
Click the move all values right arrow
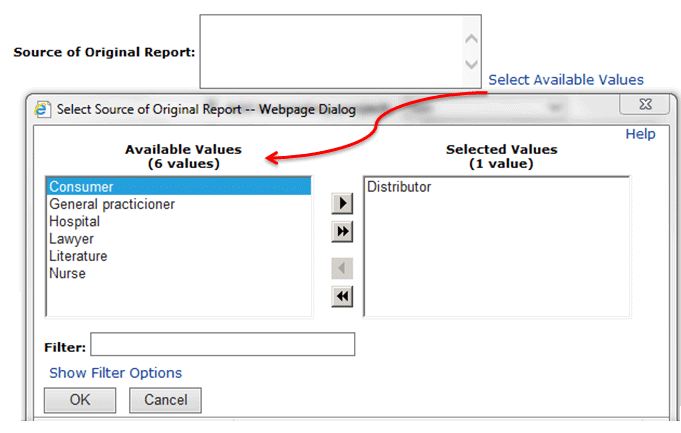click(343, 232)
